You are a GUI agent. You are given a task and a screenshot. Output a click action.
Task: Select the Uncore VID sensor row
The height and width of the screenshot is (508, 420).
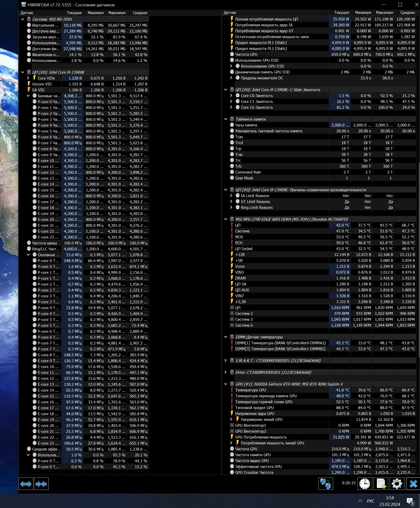click(x=84, y=84)
